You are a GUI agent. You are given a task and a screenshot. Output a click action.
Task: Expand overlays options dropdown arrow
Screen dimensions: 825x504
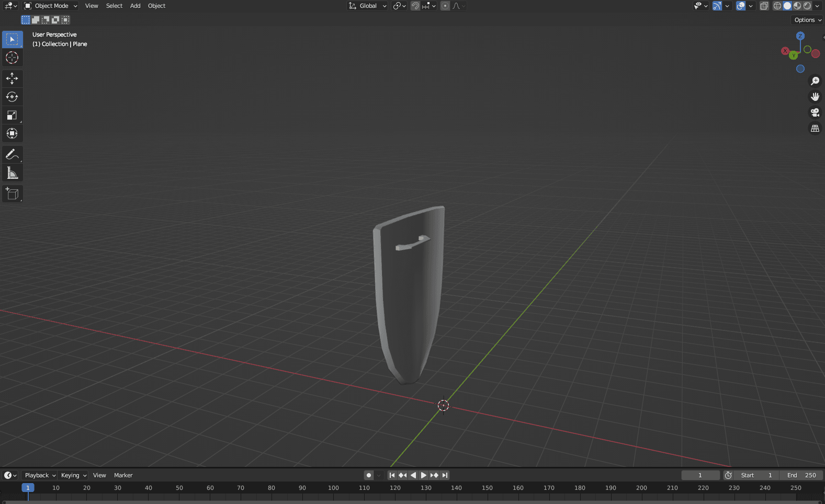click(751, 6)
